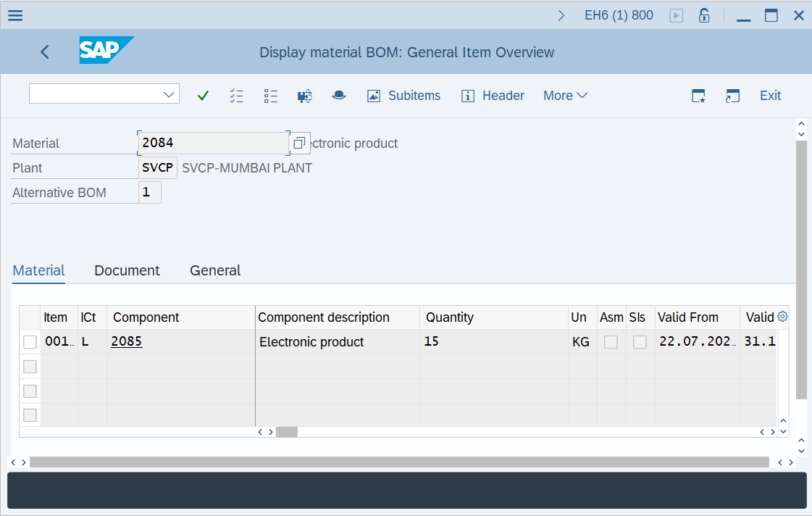Click the Select All list icon
The image size is (812, 516).
click(236, 96)
